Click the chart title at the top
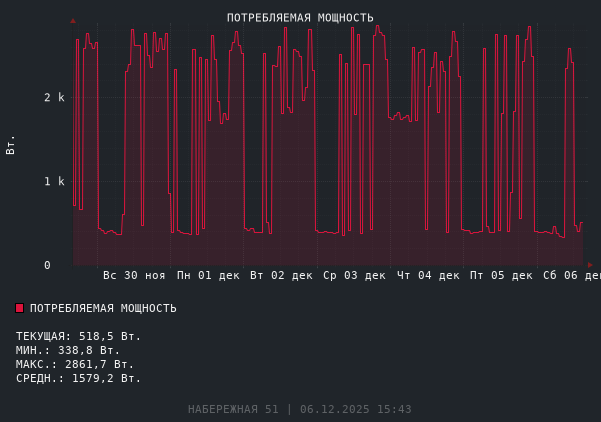 coord(300,18)
